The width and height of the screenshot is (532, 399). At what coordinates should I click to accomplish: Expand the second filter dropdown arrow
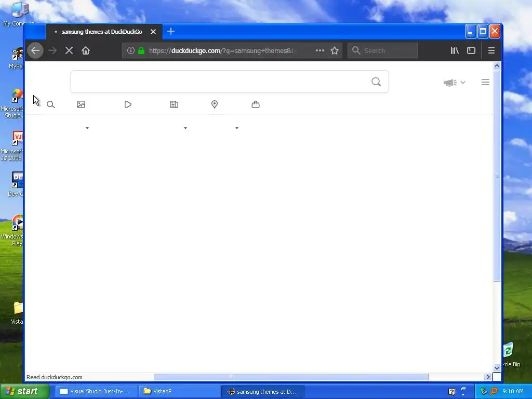[x=185, y=128]
